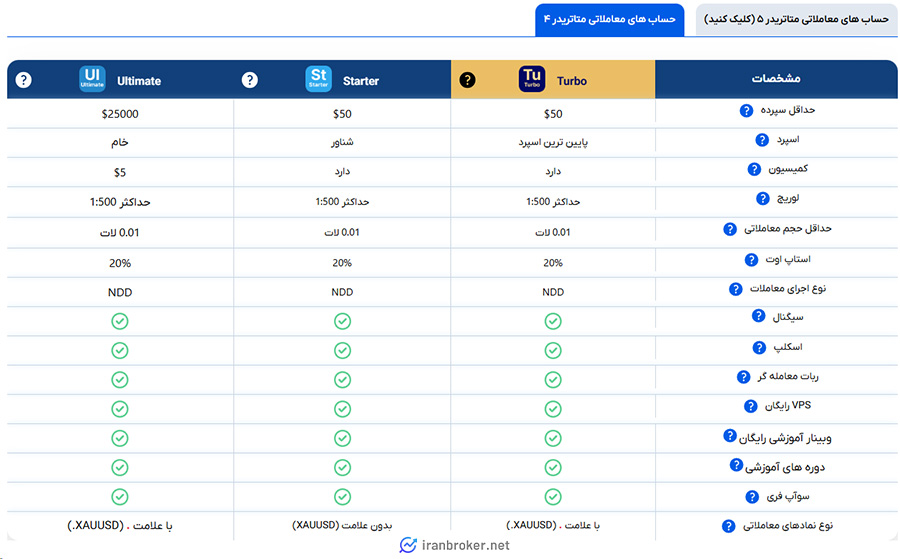Click help icon next to Ultimate header
Screen dimensions: 900x559
click(x=24, y=80)
